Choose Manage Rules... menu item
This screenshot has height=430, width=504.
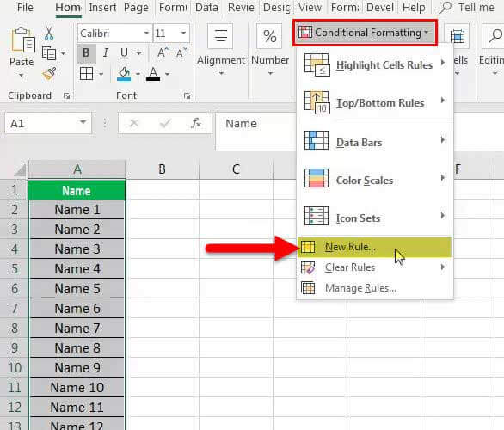(375, 288)
